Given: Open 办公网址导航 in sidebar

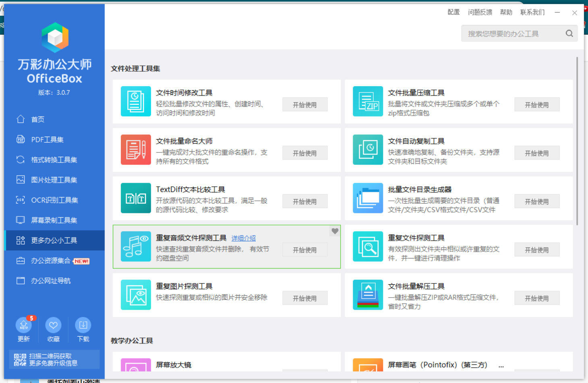Looking at the screenshot, I should tap(54, 281).
